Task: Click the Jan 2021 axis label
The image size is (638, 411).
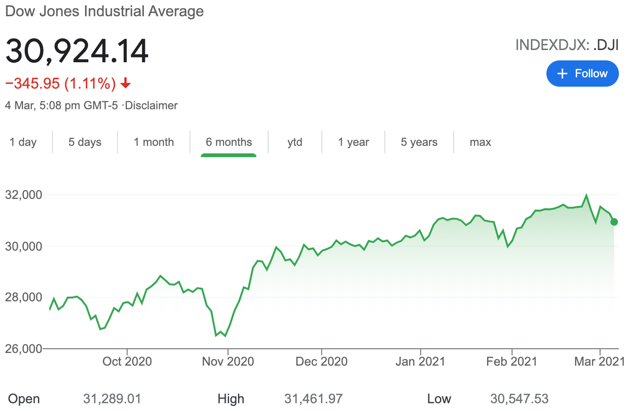Action: pyautogui.click(x=420, y=361)
